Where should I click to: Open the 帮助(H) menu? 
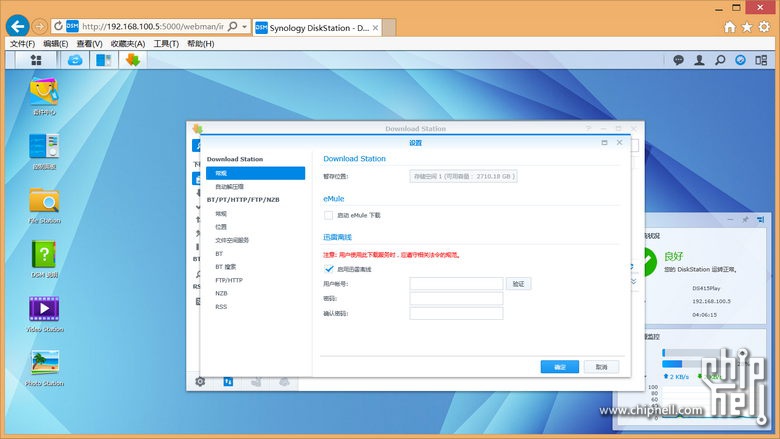tap(200, 44)
